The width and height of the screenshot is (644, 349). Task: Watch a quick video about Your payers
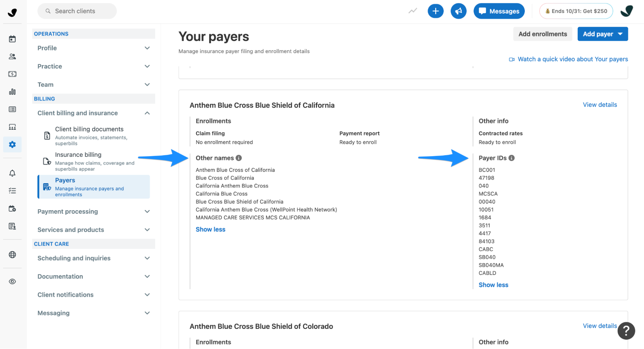point(568,59)
